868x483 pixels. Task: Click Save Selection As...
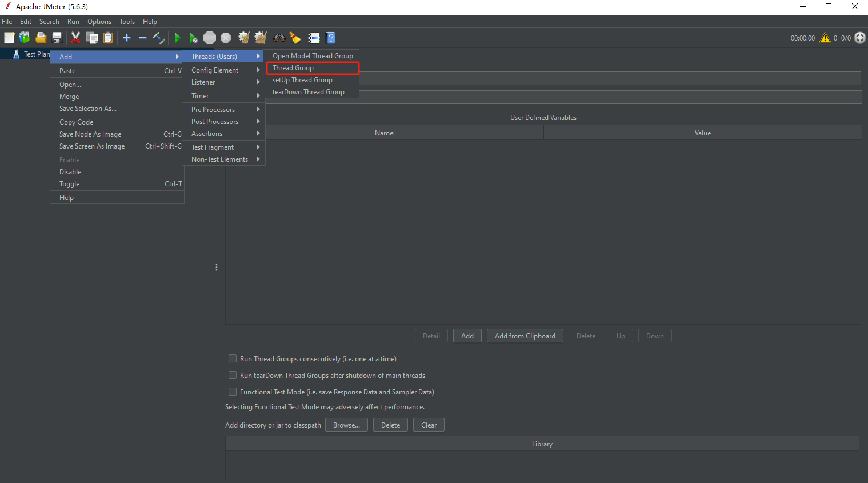(x=117, y=108)
